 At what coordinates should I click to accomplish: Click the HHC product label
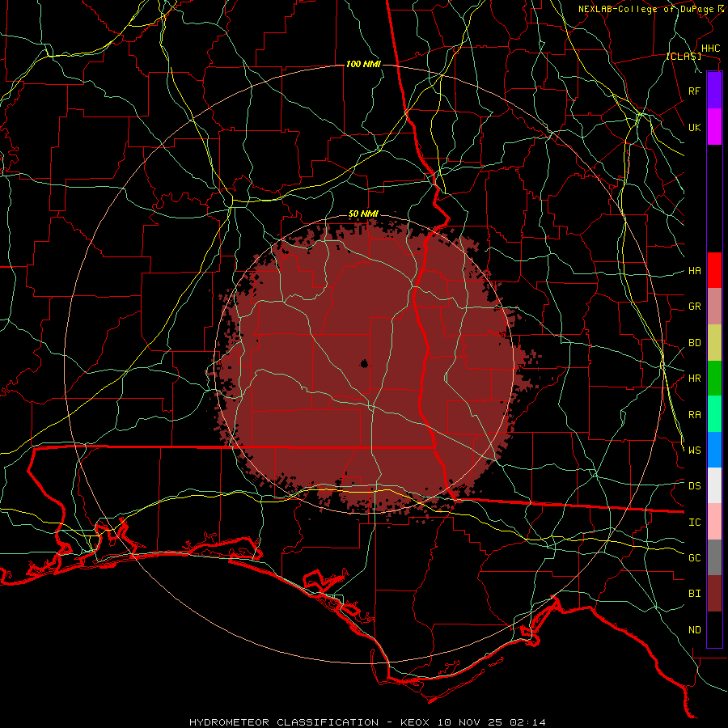(710, 49)
